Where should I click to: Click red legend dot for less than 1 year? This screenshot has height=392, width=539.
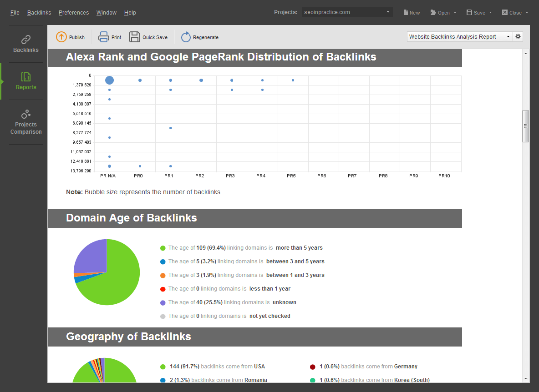[163, 289]
